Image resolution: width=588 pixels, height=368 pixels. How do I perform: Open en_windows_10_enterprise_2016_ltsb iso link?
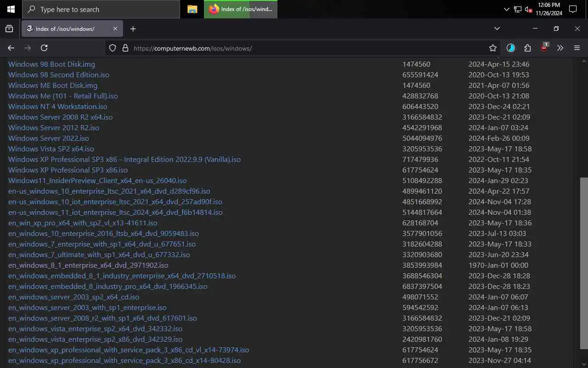(x=103, y=233)
